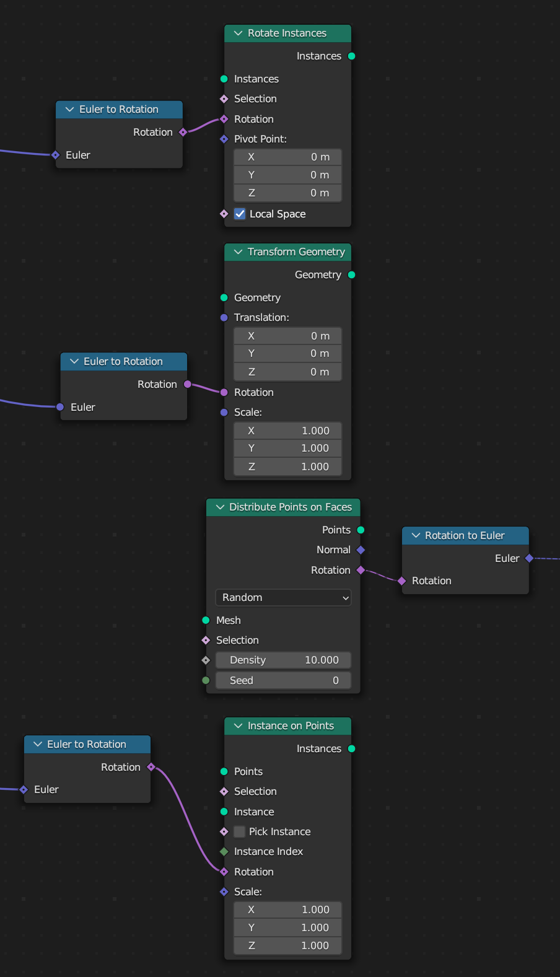The height and width of the screenshot is (977, 560).
Task: Click the Points output socket of Distribute Points
Action: 361,530
